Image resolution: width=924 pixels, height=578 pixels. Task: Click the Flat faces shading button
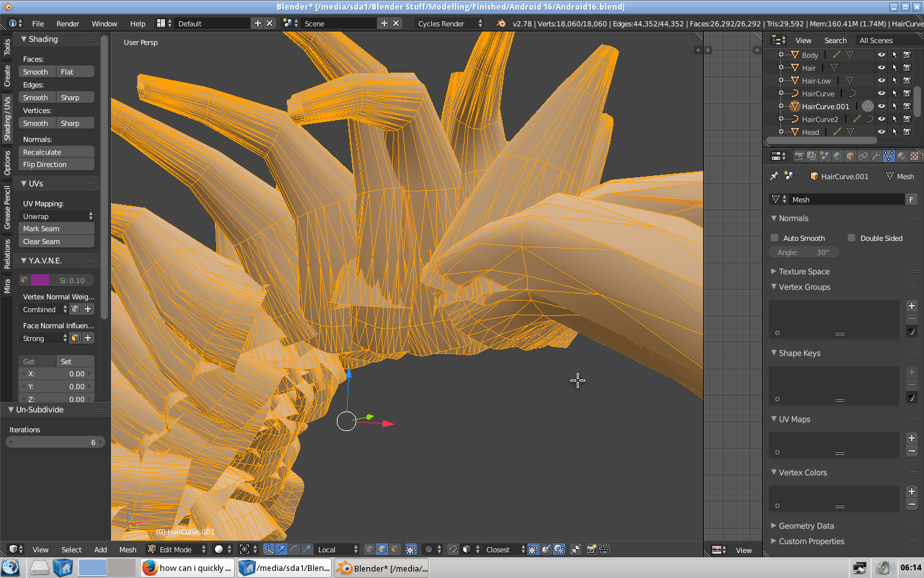tap(75, 72)
